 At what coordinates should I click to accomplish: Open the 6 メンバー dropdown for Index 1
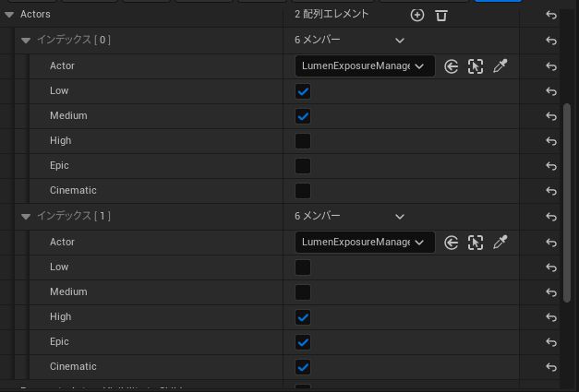[x=399, y=217]
